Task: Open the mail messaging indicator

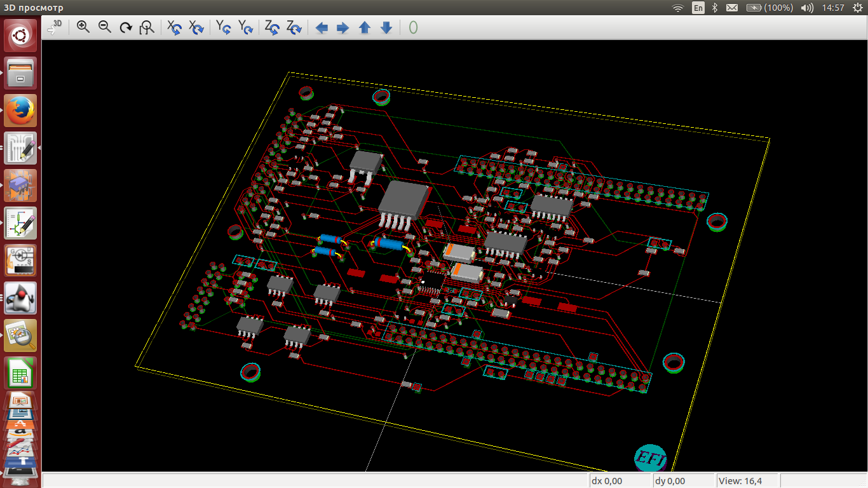Action: [x=732, y=8]
